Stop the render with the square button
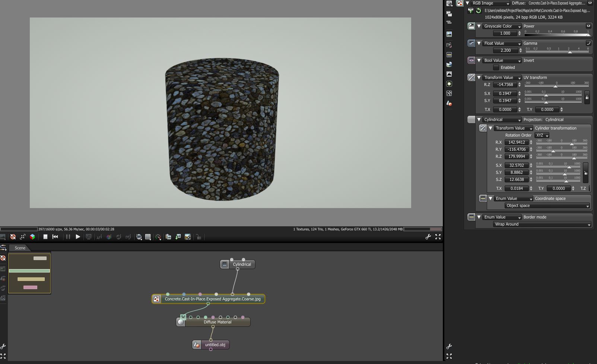 (x=45, y=237)
